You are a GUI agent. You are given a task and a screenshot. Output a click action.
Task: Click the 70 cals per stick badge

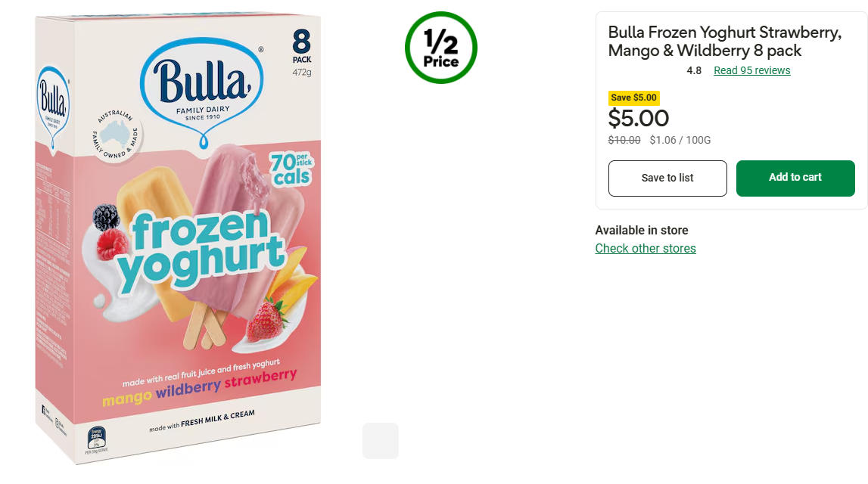click(x=291, y=169)
